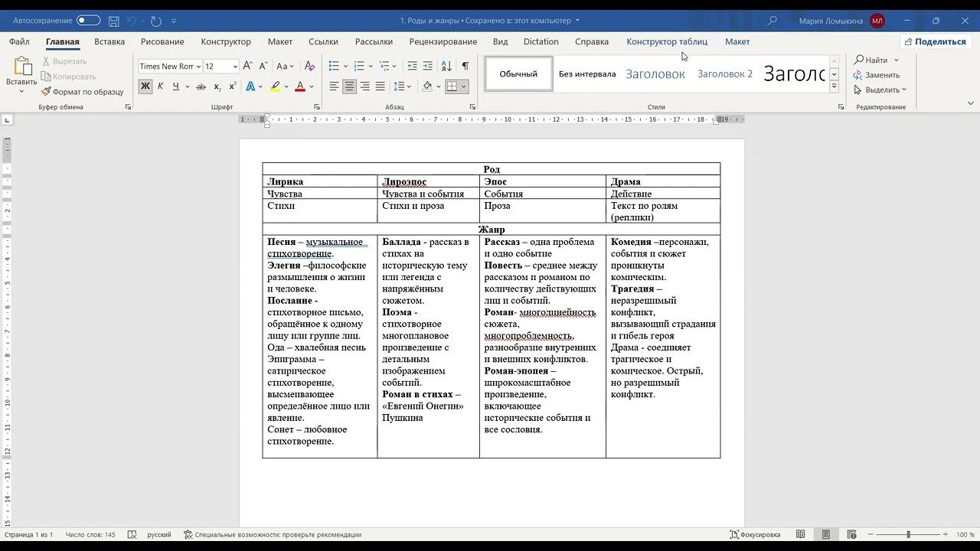Justify text across page width
980x551 pixels.
(x=381, y=86)
